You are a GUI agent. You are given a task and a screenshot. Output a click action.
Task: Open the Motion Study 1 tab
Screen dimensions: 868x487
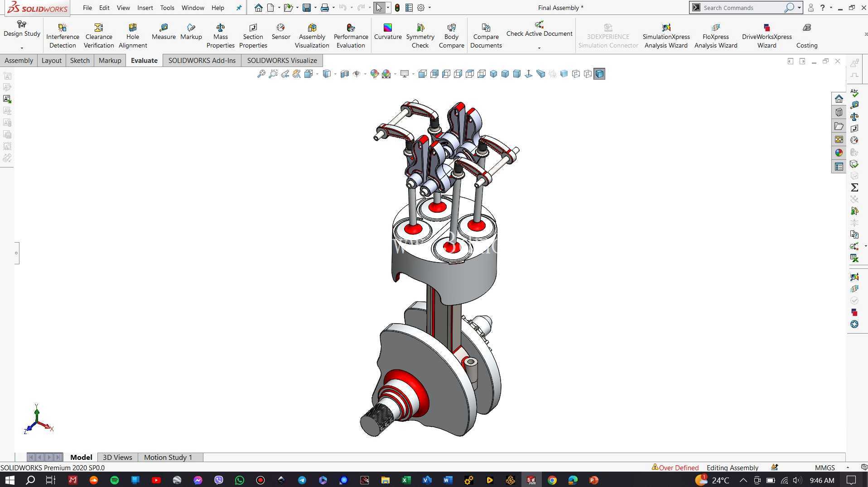tap(168, 457)
